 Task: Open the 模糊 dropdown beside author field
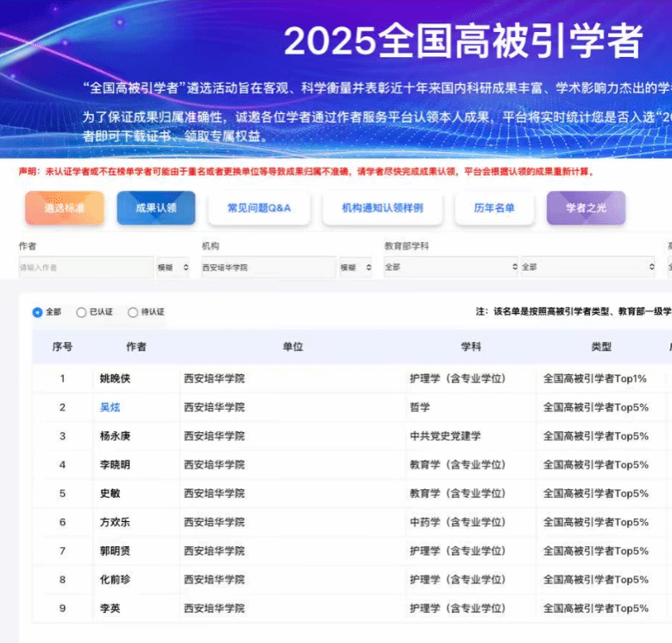(173, 268)
